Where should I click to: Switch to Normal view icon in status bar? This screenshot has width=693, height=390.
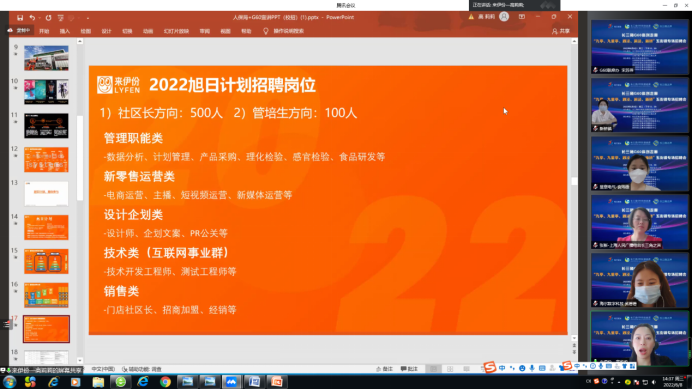(x=434, y=369)
